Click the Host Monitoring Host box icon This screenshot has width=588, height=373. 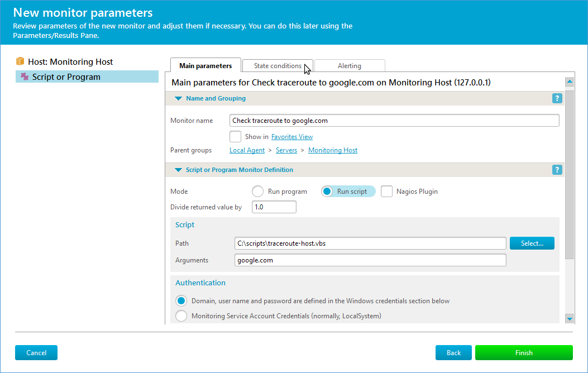(x=20, y=61)
